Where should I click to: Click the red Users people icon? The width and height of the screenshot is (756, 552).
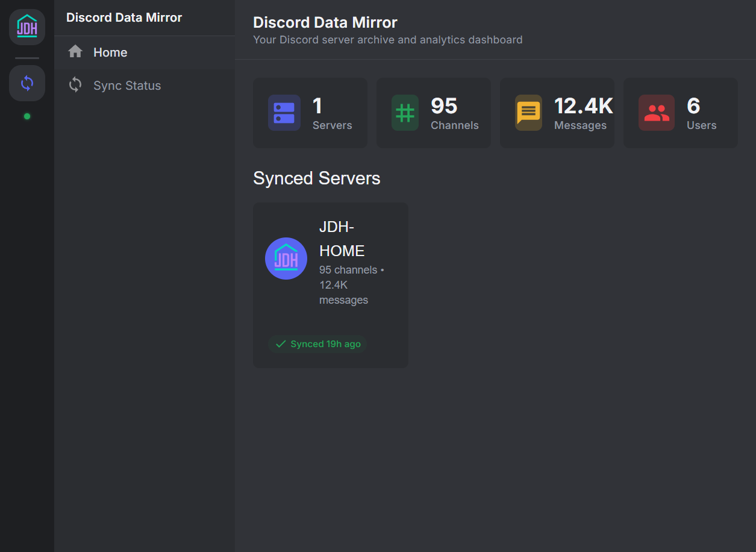pos(656,112)
